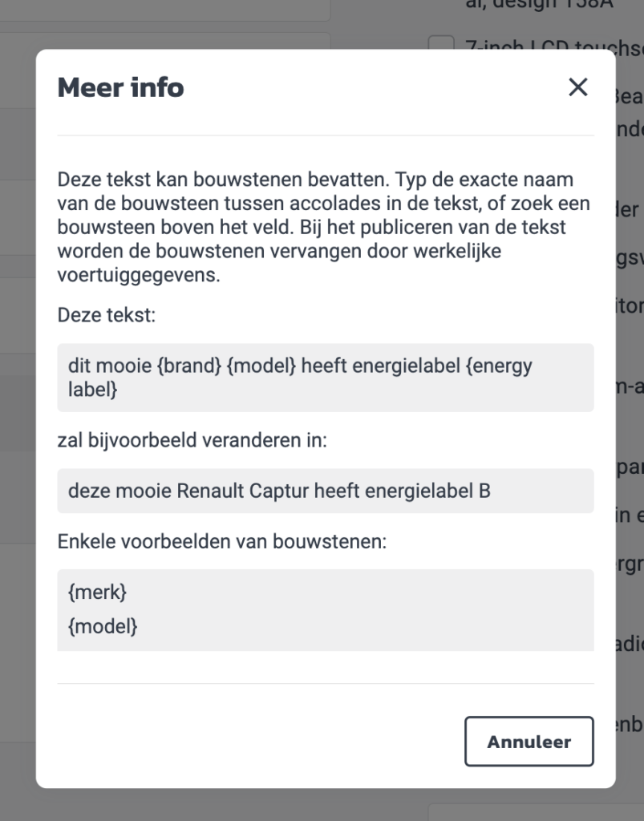The width and height of the screenshot is (644, 821).
Task: Click 'Enkele voorbeelden van bouwstenen:' label
Action: click(222, 542)
